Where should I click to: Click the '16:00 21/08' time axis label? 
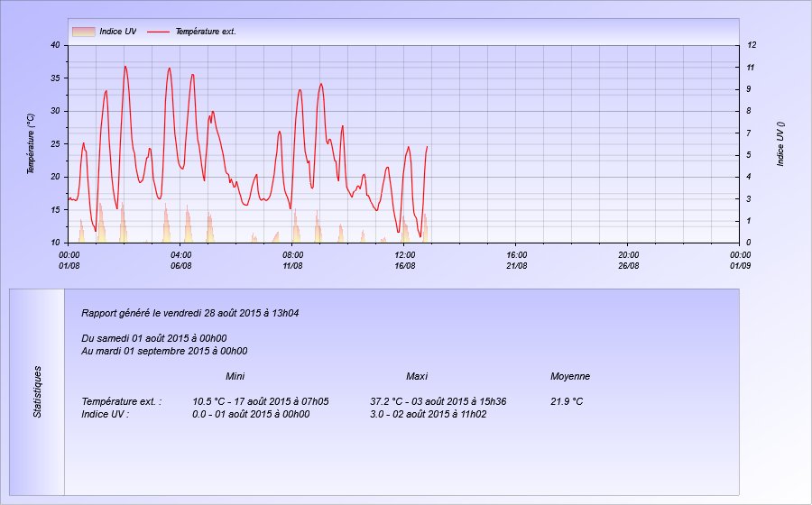[x=516, y=261]
